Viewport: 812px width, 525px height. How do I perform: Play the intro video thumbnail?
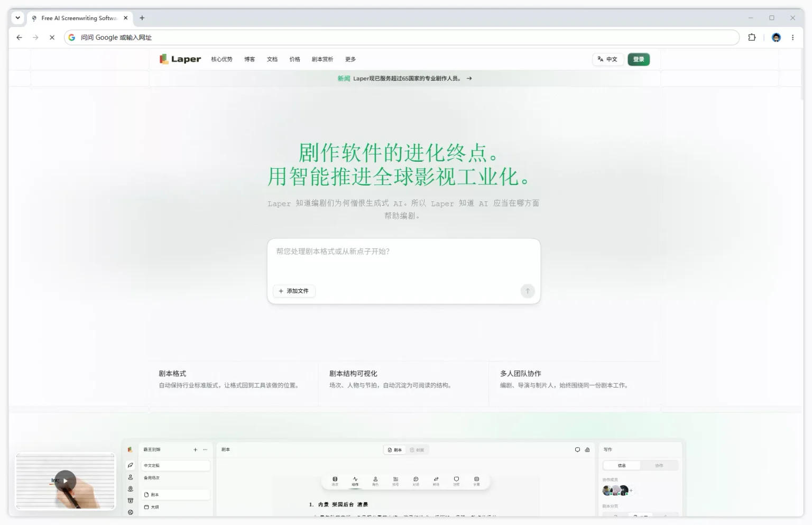[x=66, y=481]
